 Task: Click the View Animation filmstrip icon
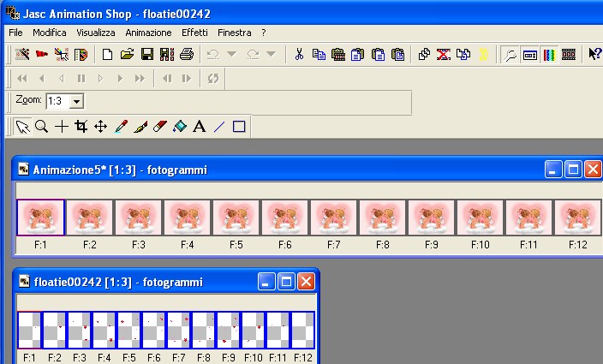(x=569, y=54)
